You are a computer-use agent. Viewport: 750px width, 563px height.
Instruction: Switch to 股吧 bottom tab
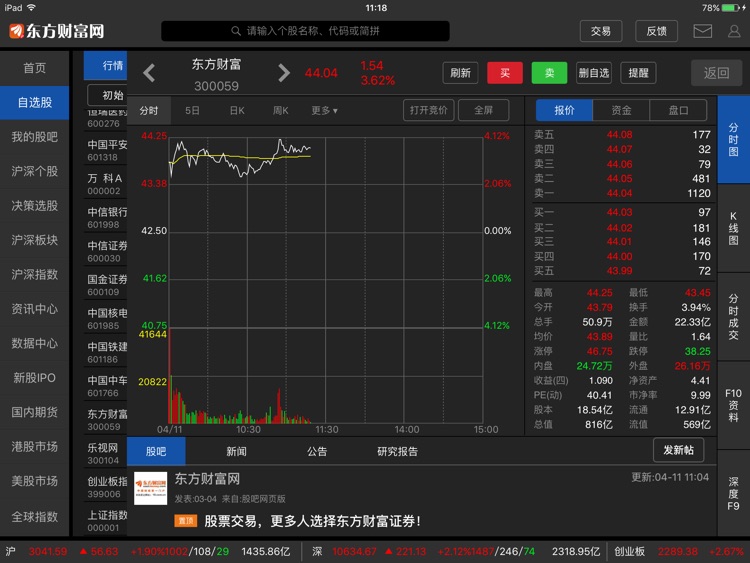pyautogui.click(x=156, y=451)
